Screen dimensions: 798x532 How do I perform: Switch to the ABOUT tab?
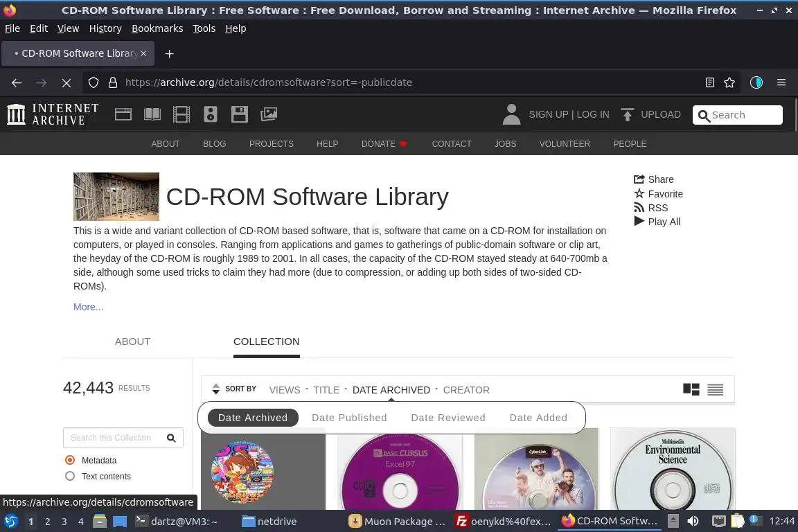point(132,342)
